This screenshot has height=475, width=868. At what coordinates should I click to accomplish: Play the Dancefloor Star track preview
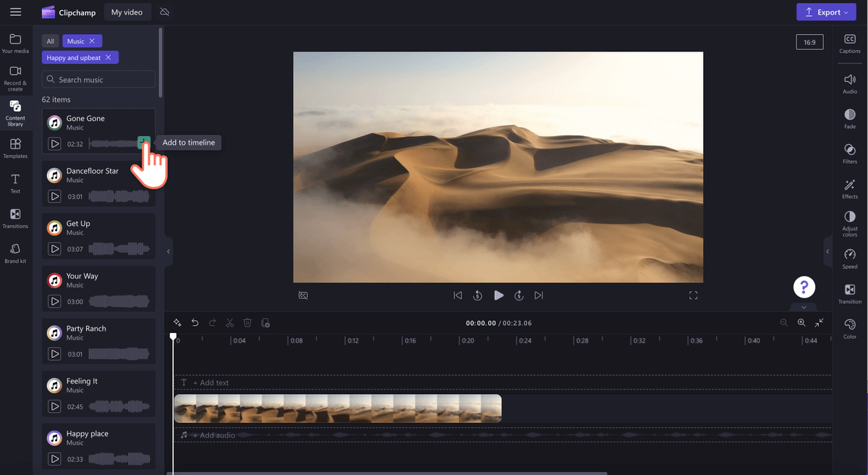click(55, 196)
